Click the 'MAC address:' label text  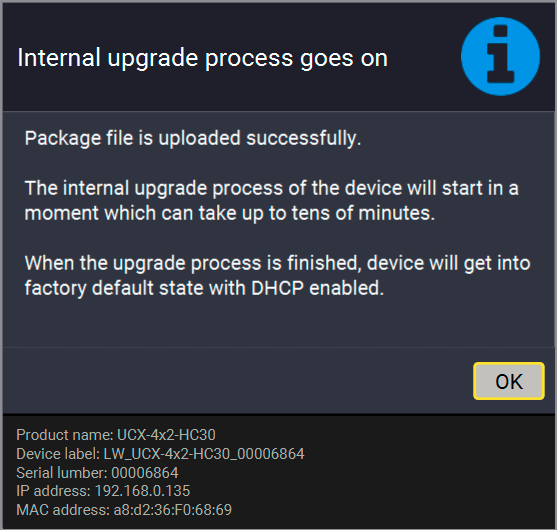tap(63, 510)
